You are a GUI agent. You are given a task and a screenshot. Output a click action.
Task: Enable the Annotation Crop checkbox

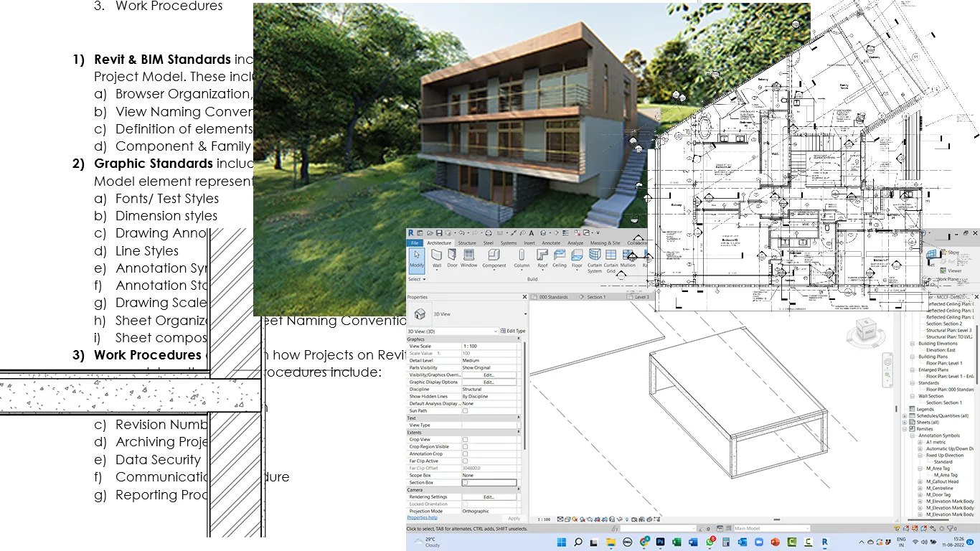pos(465,454)
